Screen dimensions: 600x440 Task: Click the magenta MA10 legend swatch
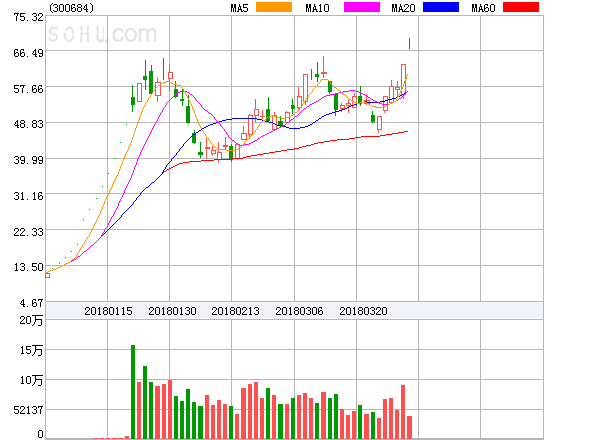pyautogui.click(x=361, y=8)
